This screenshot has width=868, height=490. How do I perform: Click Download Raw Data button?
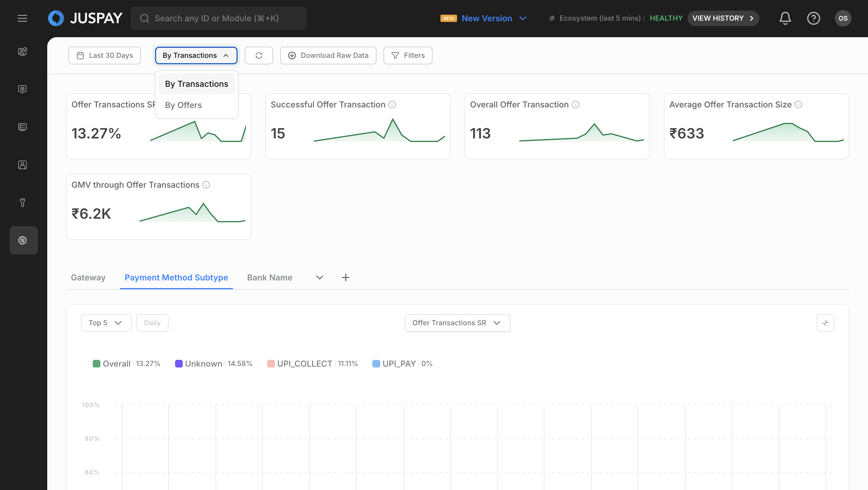pyautogui.click(x=328, y=55)
